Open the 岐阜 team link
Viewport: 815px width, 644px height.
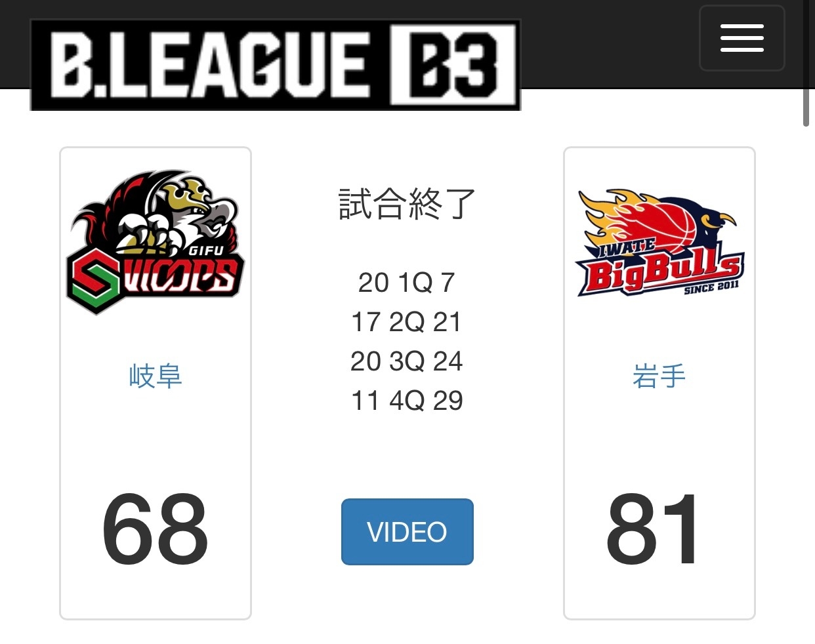click(156, 376)
